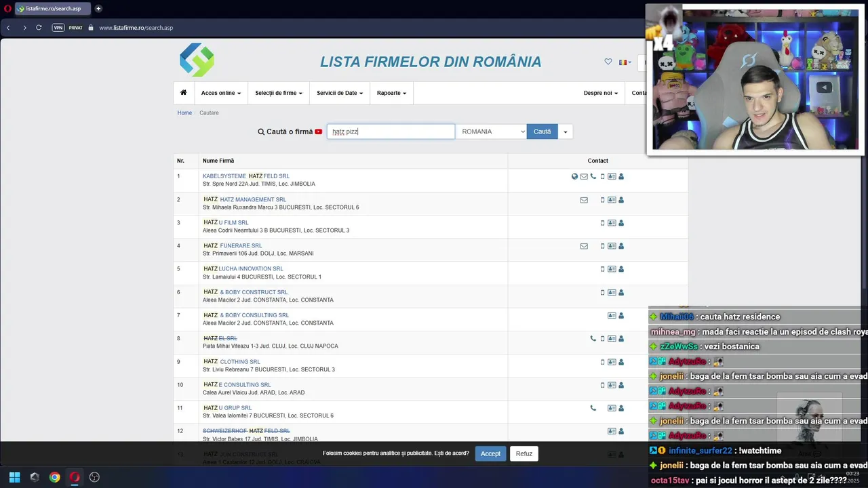
Task: Go back with the browser back arrow
Action: coord(8,28)
